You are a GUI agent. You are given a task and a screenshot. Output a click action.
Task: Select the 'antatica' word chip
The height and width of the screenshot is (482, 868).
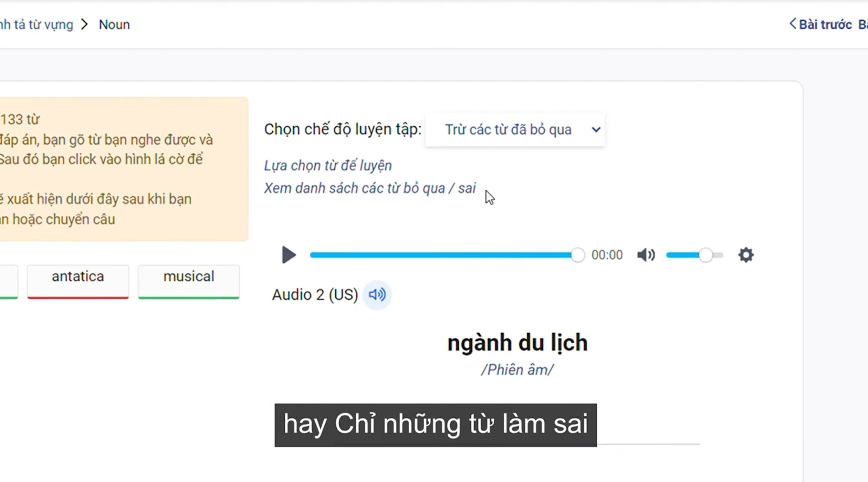tap(78, 281)
